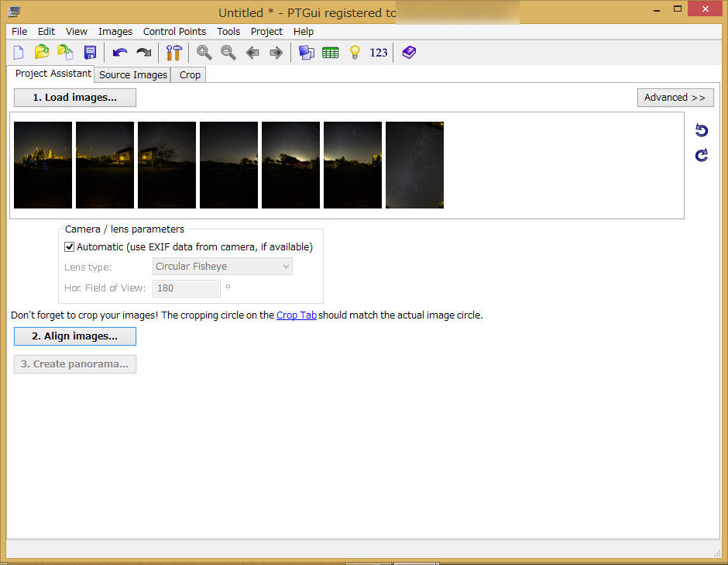
Task: Click the 123 numeric transform icon
Action: pos(379,53)
